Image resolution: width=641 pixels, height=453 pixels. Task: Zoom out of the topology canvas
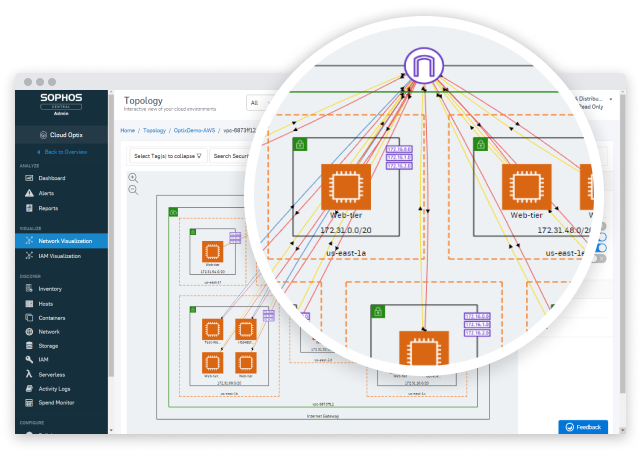coord(133,189)
